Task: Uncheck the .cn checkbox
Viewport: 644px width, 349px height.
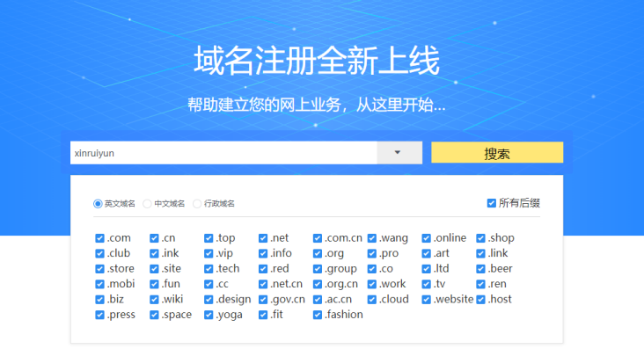Action: 154,238
